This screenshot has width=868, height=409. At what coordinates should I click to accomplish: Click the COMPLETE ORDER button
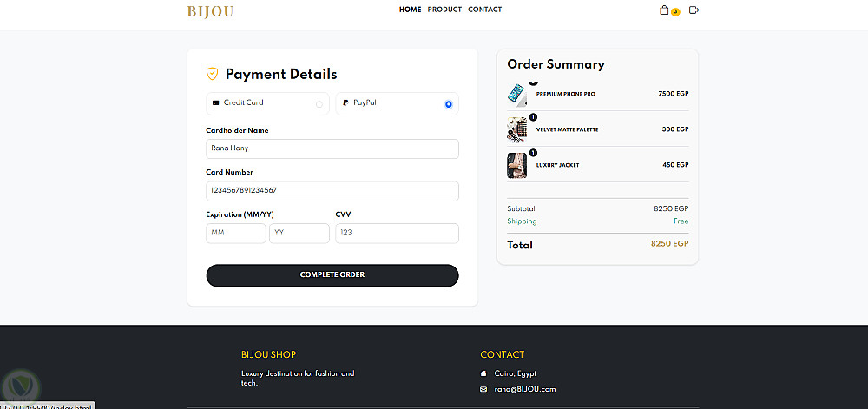click(332, 275)
